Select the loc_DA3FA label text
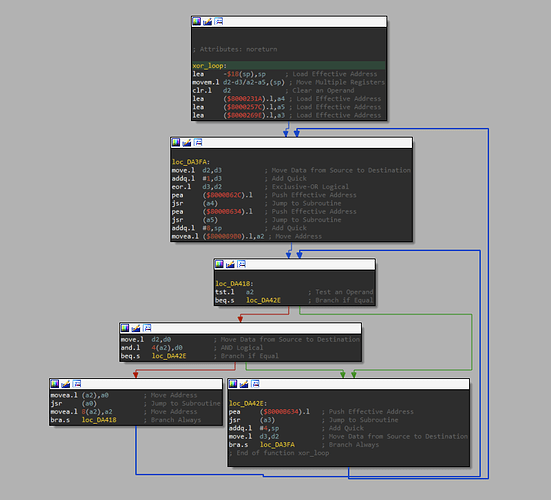This screenshot has height=500, width=551. pos(190,162)
